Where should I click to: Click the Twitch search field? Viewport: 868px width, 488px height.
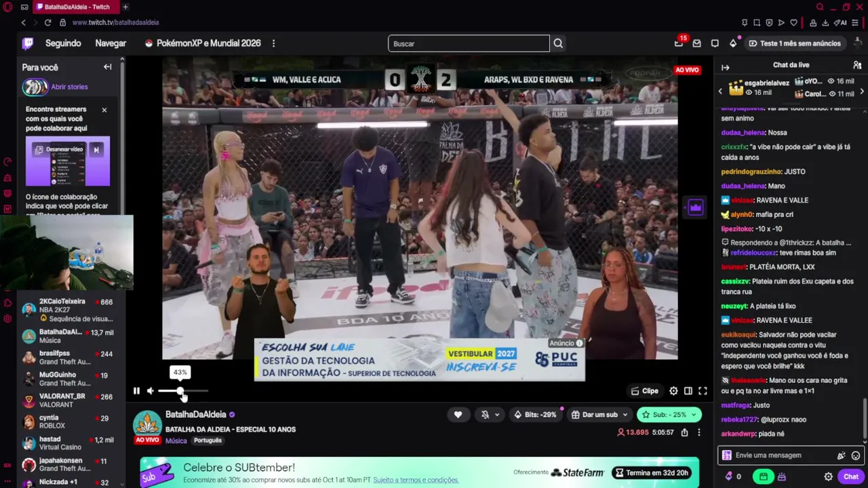click(x=469, y=43)
